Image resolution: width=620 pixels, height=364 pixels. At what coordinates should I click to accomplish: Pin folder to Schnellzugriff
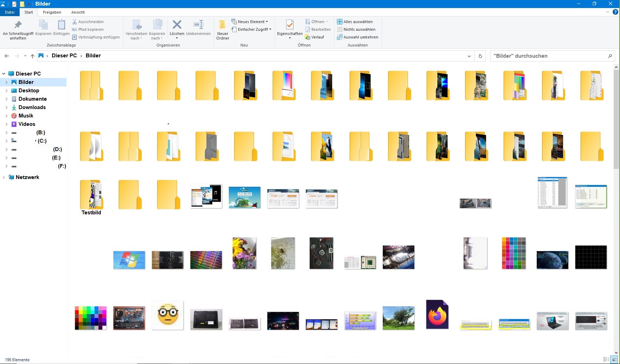tap(18, 30)
